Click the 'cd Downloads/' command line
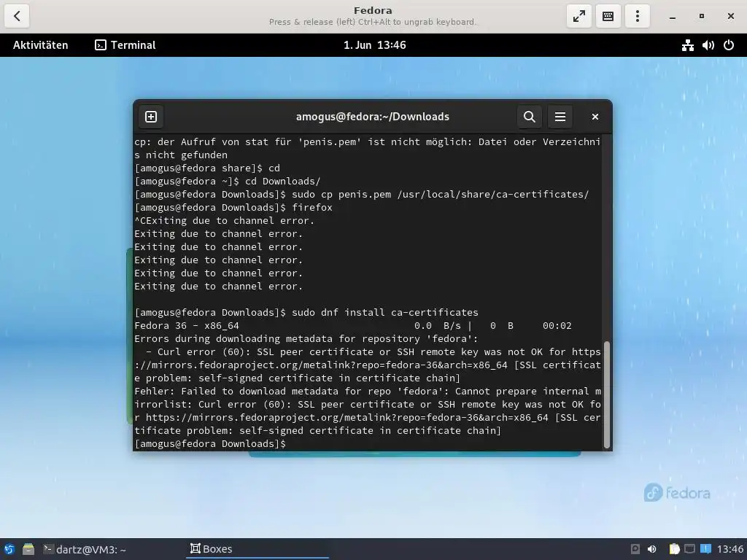747x560 pixels. pyautogui.click(x=228, y=182)
